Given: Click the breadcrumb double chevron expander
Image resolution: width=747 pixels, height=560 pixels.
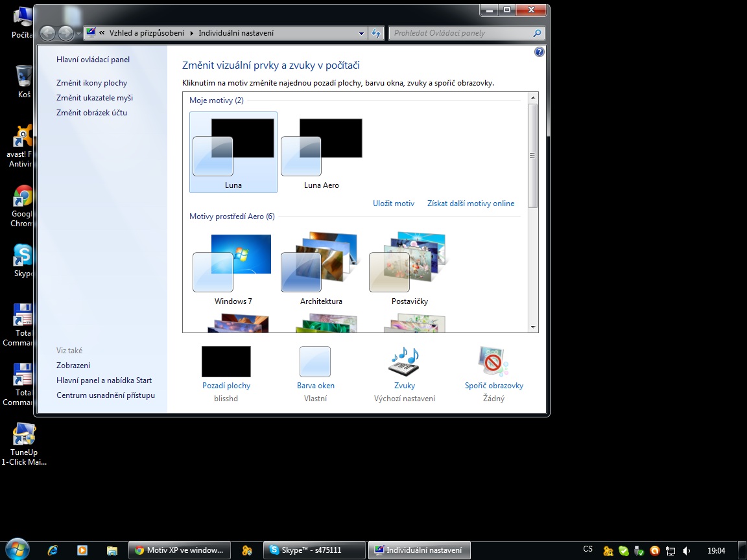Looking at the screenshot, I should [x=102, y=33].
